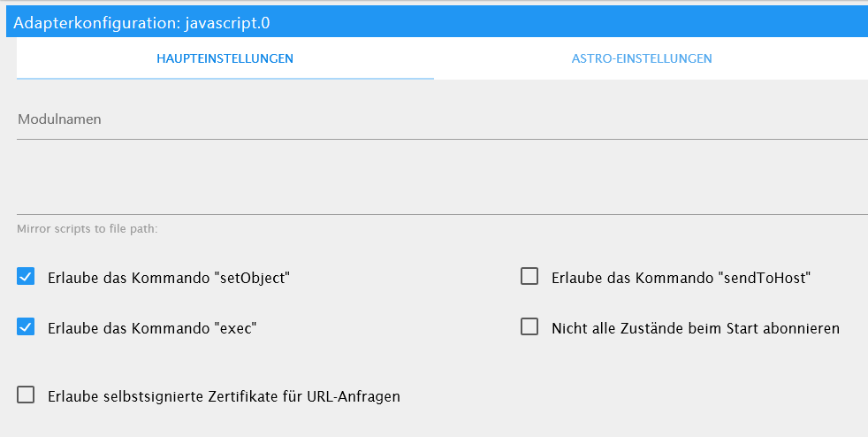
Task: Click the word "exec" in the checkbox label
Action: coord(235,328)
